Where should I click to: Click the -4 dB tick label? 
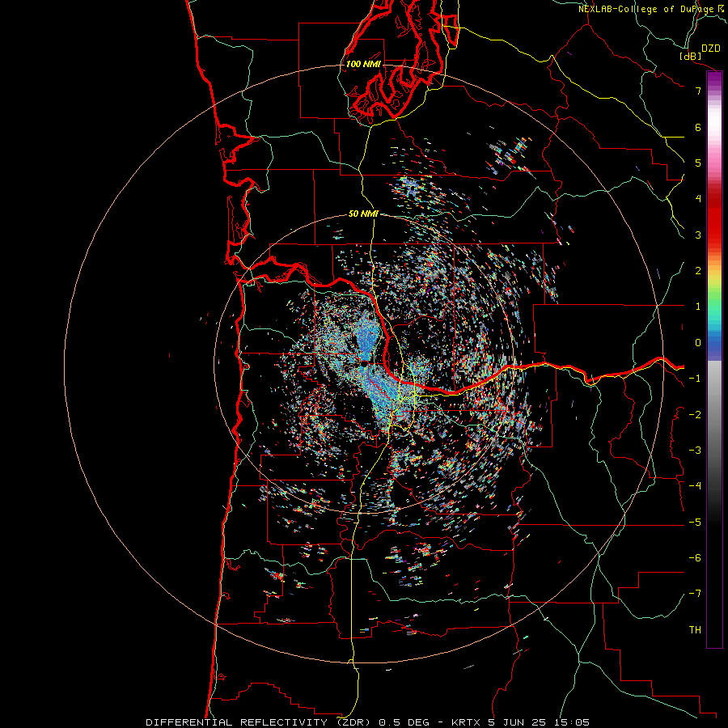[695, 486]
